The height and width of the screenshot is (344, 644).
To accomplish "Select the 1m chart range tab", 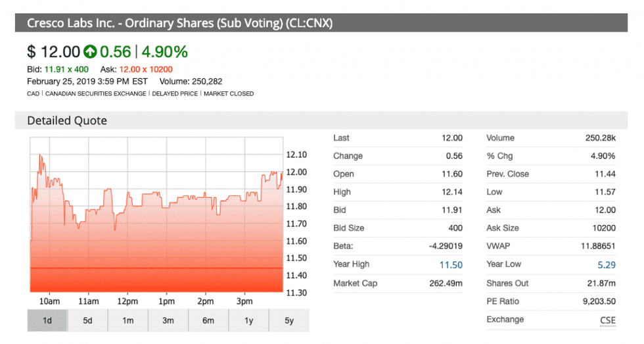I will pyautogui.click(x=127, y=320).
